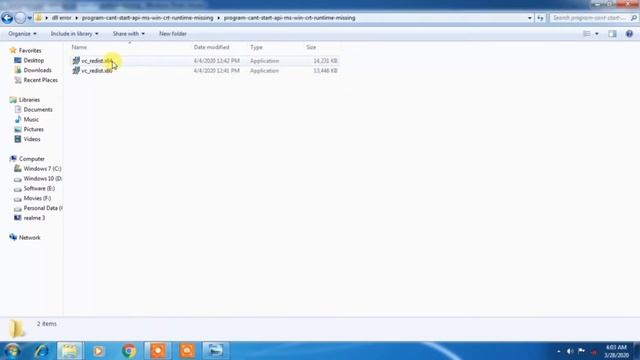Open realme 3 device

click(34, 218)
